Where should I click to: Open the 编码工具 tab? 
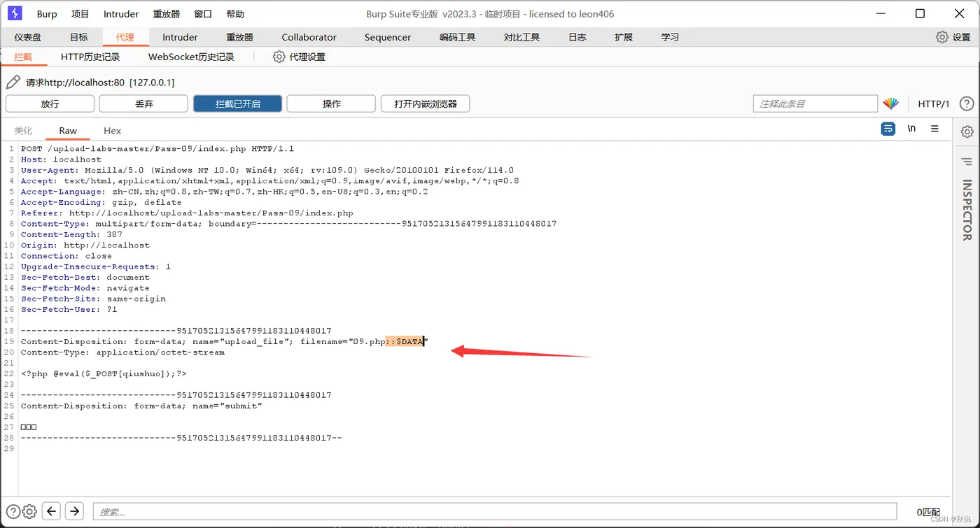pyautogui.click(x=458, y=37)
